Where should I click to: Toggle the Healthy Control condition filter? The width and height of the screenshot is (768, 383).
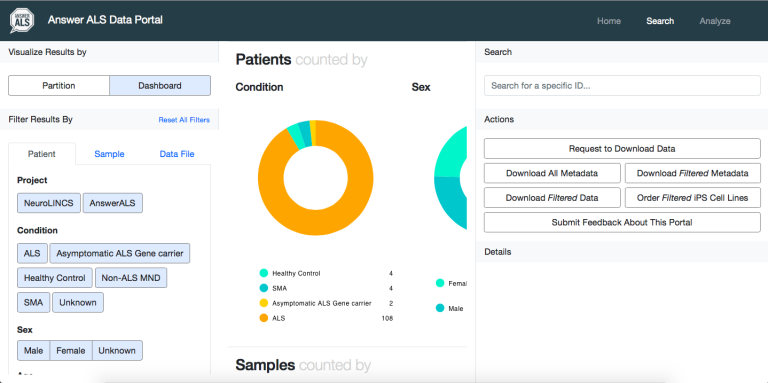[55, 278]
